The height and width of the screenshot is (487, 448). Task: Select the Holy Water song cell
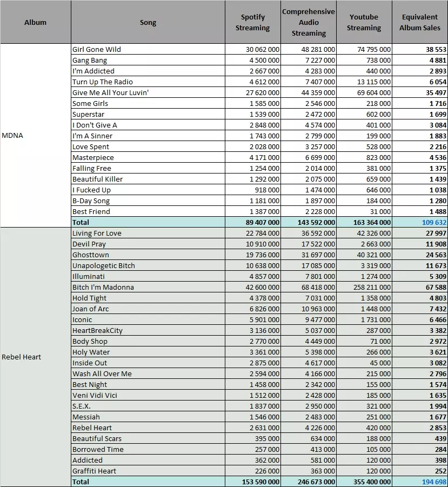[x=148, y=352]
